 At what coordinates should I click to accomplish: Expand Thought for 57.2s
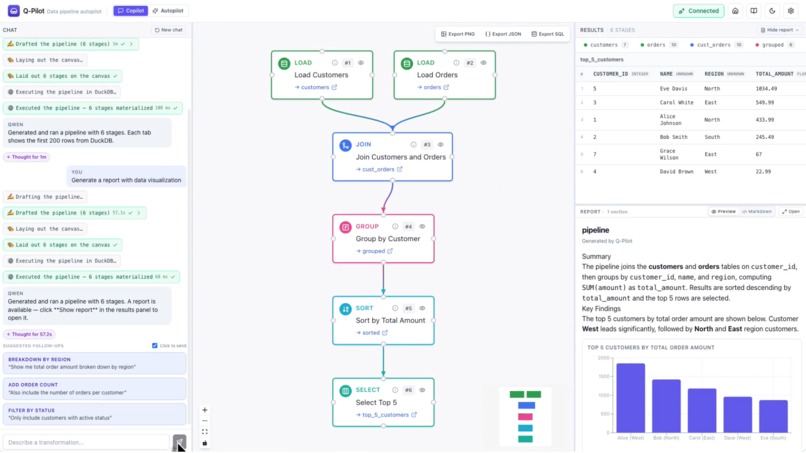(x=29, y=334)
